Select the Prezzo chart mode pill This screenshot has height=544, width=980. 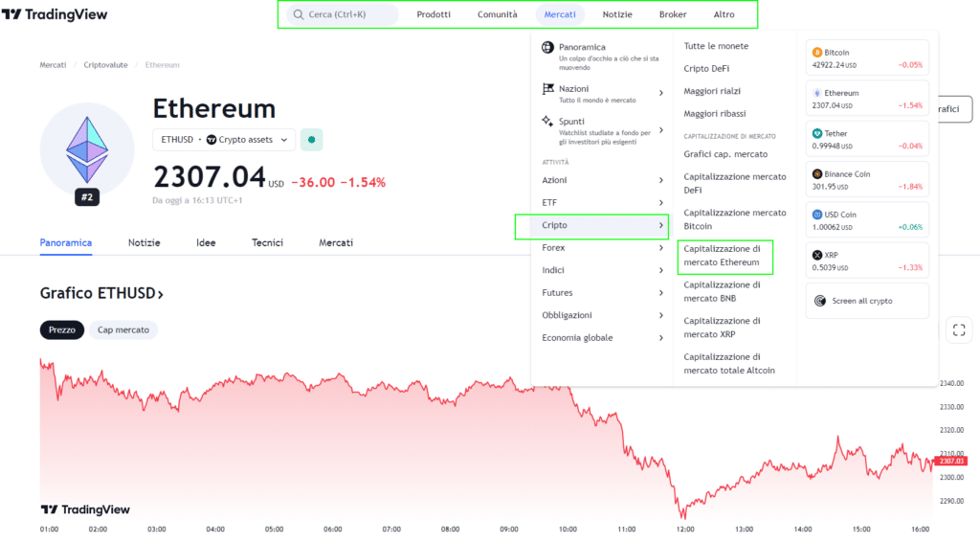[x=62, y=330]
